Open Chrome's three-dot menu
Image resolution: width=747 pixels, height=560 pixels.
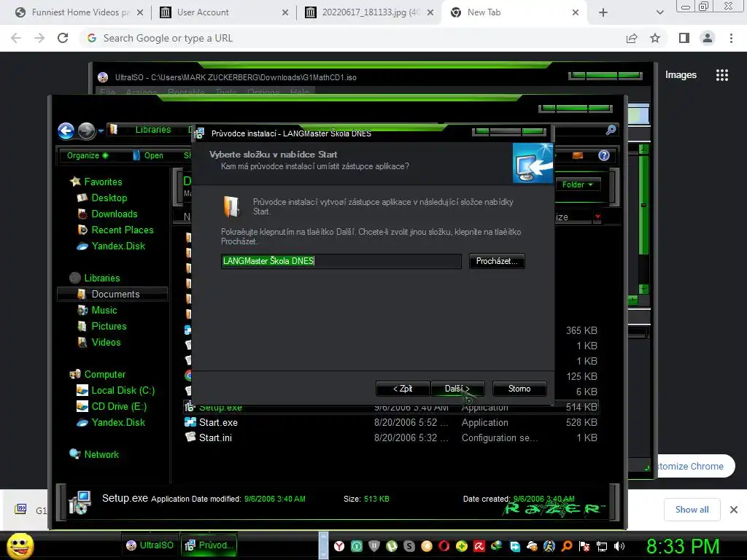click(731, 38)
